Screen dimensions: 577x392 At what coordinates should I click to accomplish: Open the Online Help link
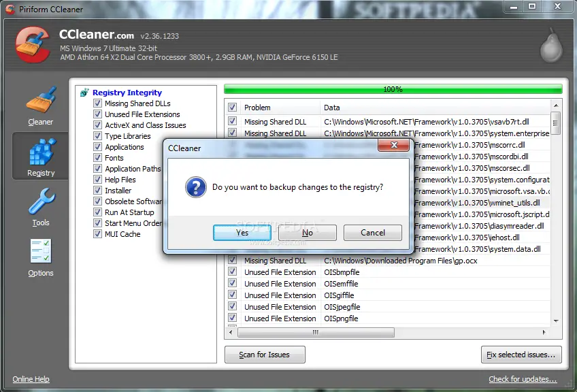[31, 379]
